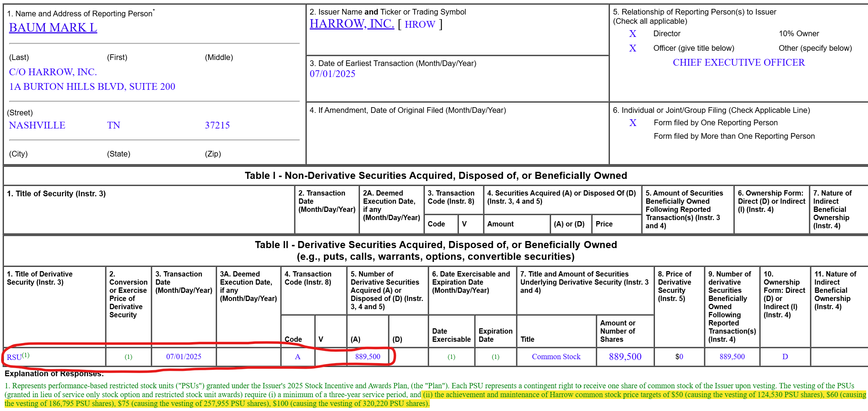The image size is (868, 411).
Task: Click footnote (1) under Expiration Date
Action: coord(495,357)
